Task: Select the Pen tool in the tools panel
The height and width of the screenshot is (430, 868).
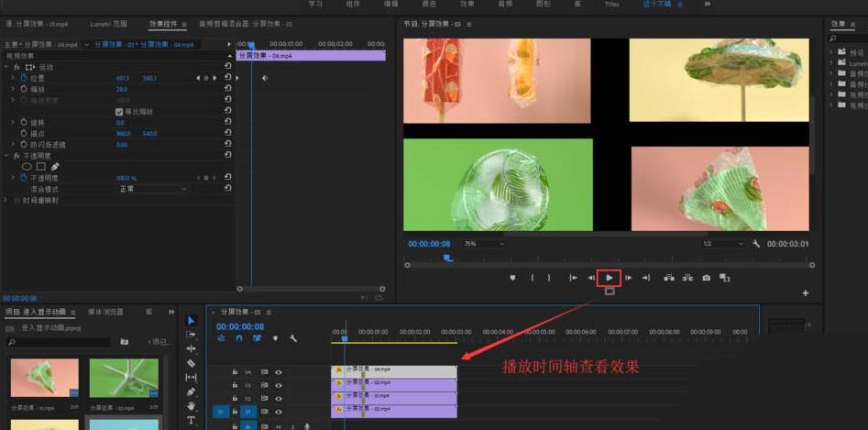Action: (x=191, y=391)
